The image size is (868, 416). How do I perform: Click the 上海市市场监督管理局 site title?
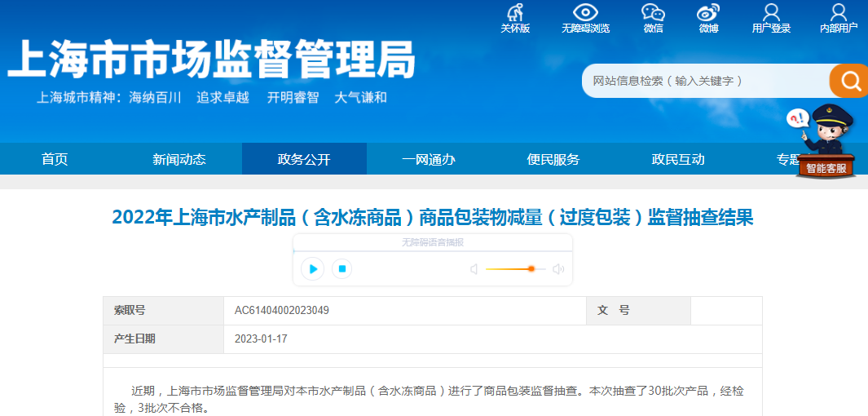[211, 60]
